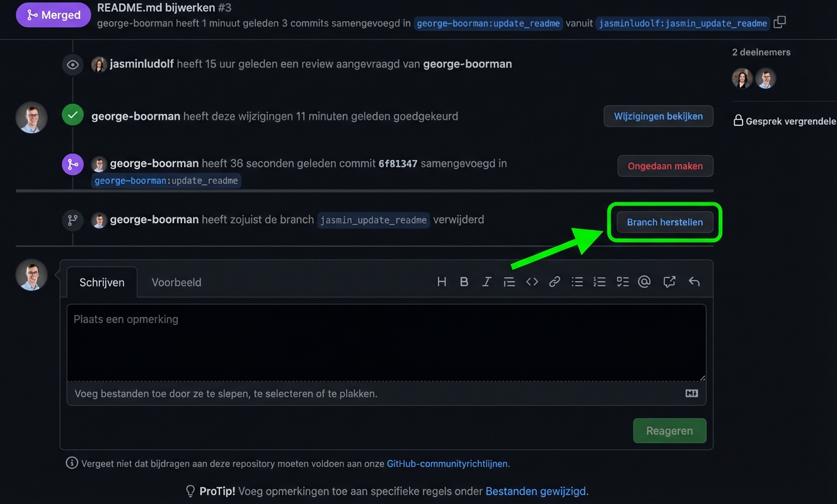The height and width of the screenshot is (504, 837).
Task: Insert a numbered list in the comment
Action: click(x=599, y=282)
